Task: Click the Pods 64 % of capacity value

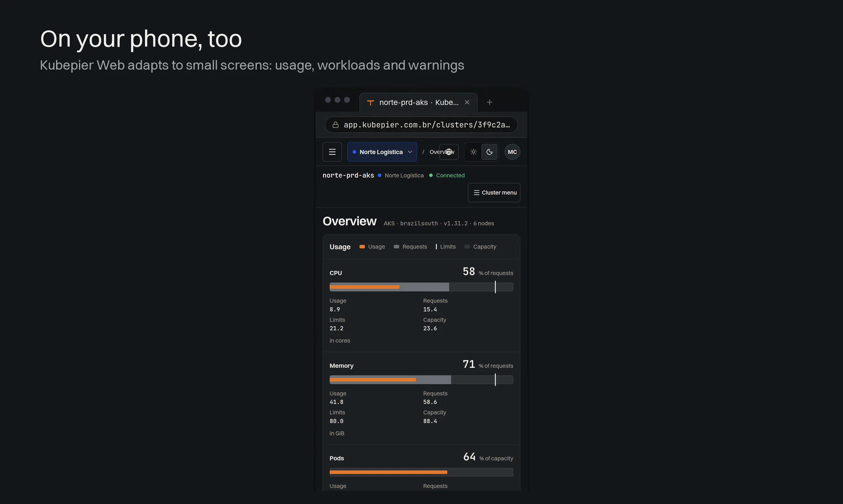Action: pyautogui.click(x=488, y=457)
